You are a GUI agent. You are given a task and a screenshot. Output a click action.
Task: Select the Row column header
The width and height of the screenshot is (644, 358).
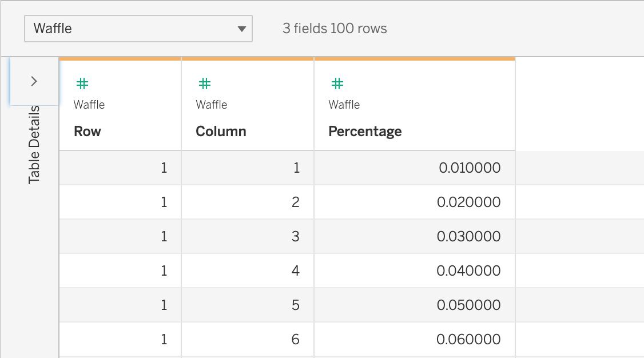88,132
